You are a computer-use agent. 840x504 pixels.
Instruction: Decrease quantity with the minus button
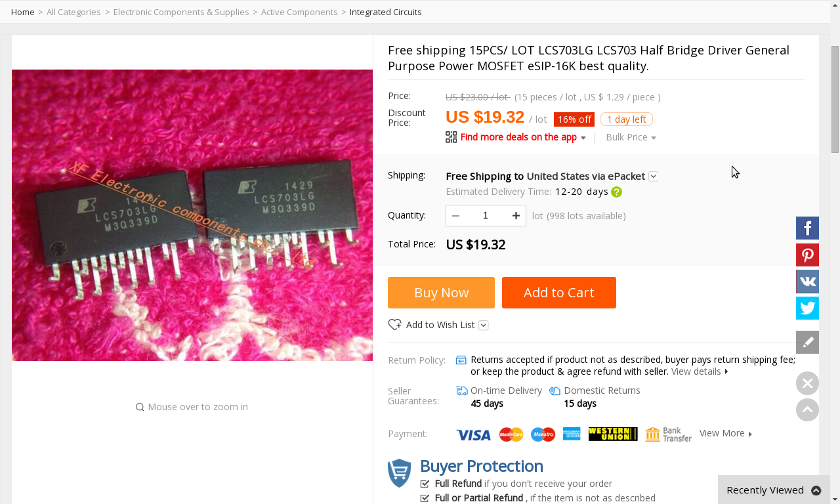point(455,215)
